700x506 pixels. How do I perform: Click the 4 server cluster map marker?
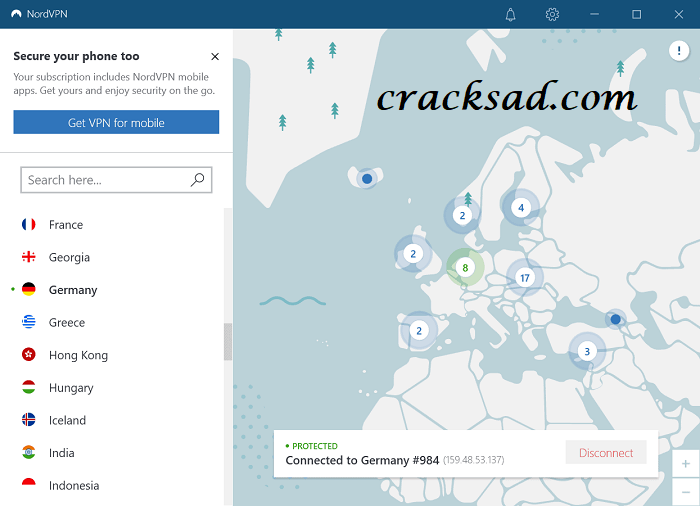click(521, 208)
